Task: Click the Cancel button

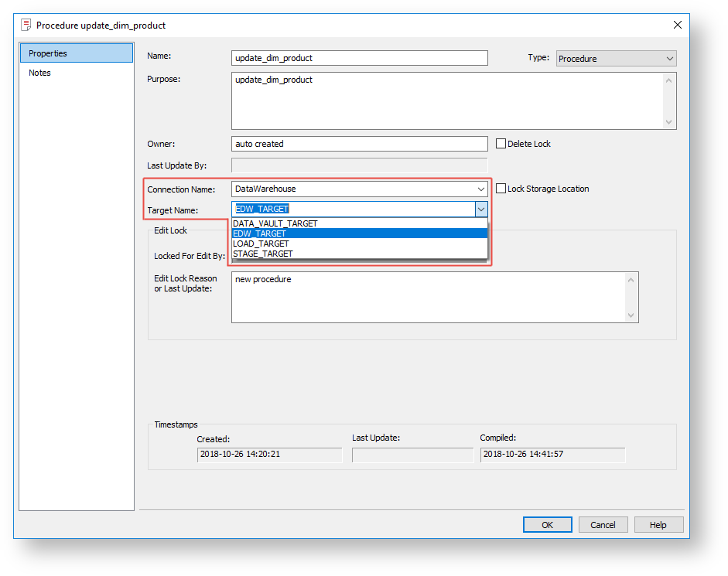Action: click(x=603, y=525)
